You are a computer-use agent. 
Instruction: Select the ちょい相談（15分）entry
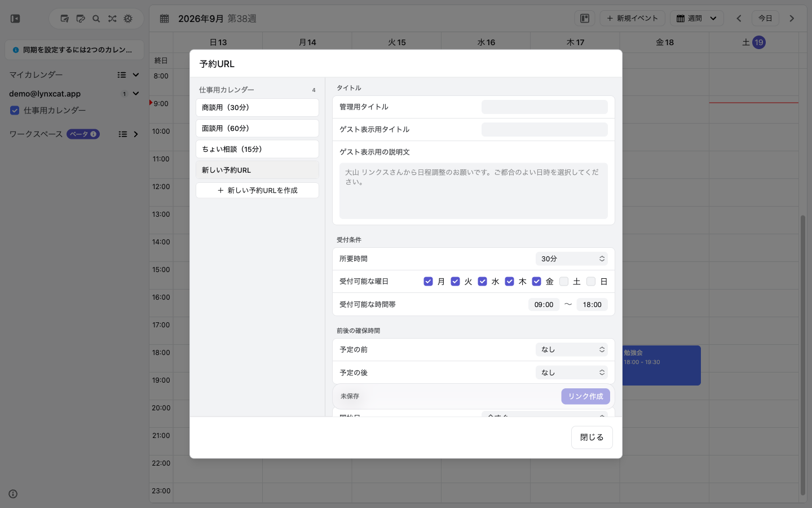tap(257, 149)
